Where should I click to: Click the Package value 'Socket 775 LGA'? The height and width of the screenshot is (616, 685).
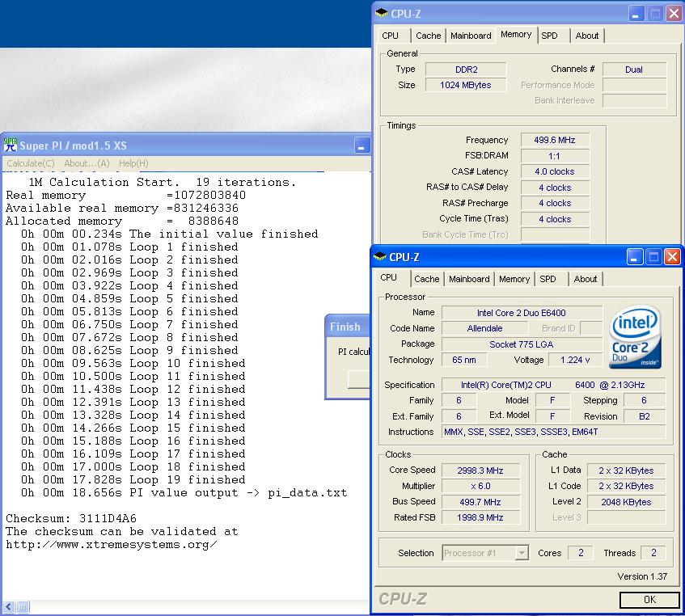(x=522, y=344)
